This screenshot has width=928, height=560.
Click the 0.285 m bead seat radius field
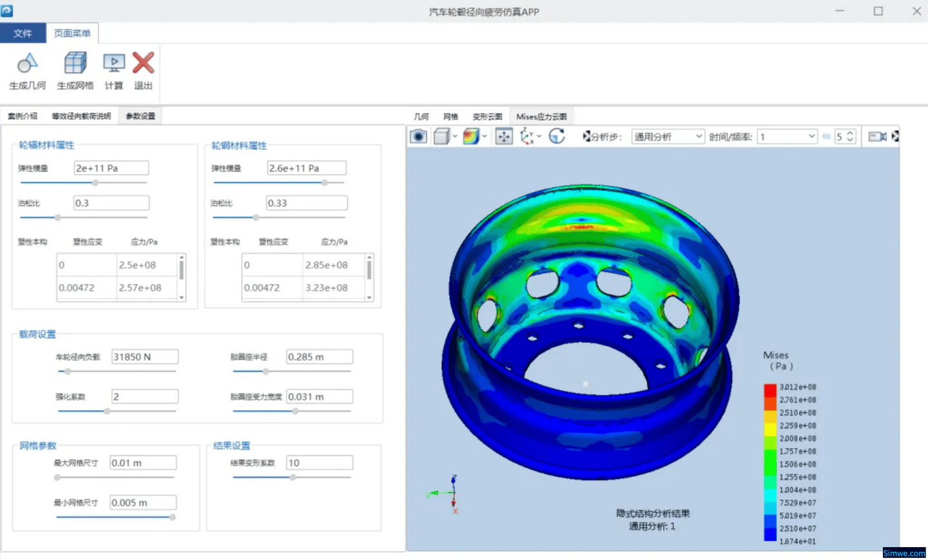pyautogui.click(x=320, y=357)
